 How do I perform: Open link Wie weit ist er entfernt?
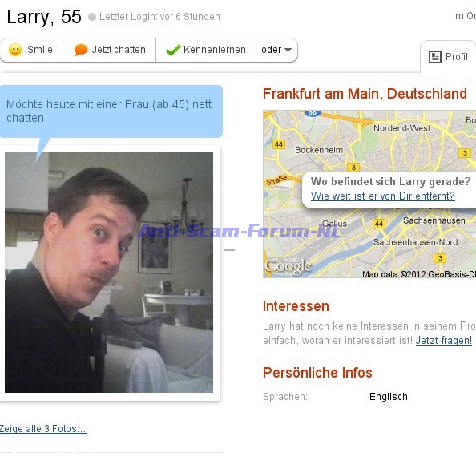(382, 196)
